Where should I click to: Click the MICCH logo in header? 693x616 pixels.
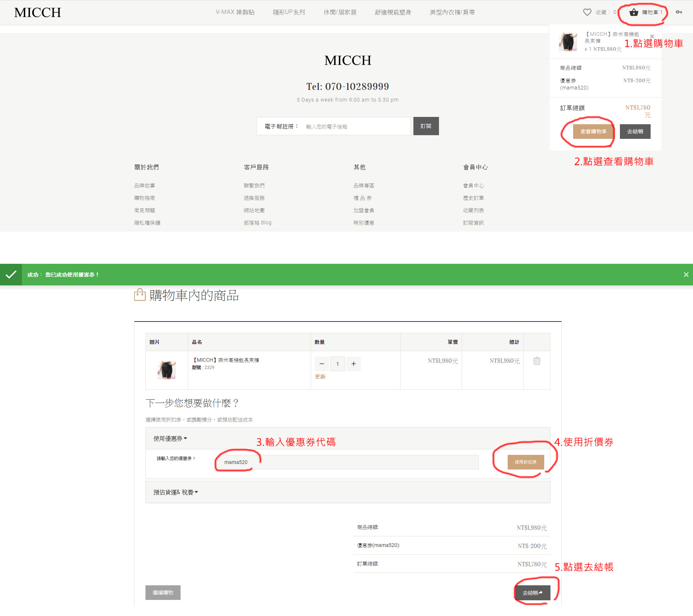38,12
